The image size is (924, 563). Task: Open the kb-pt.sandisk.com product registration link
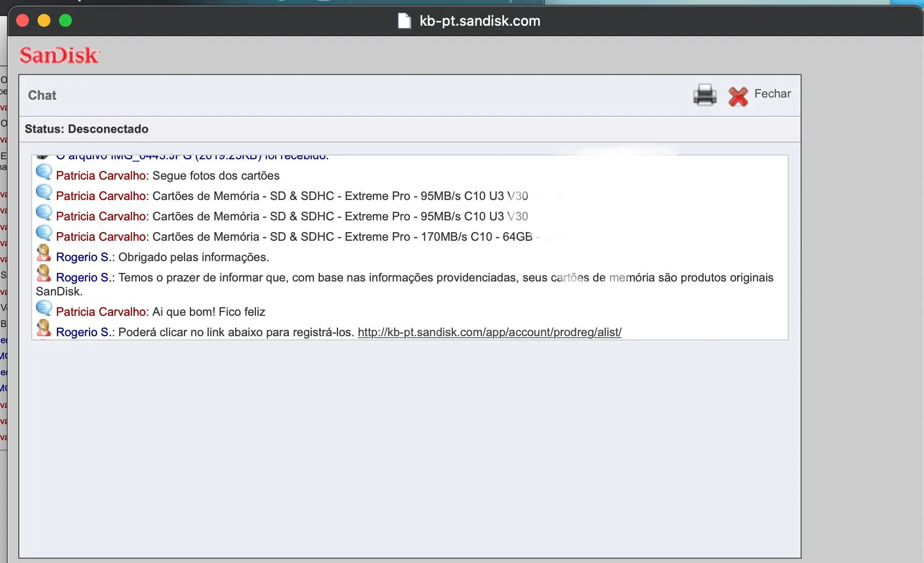click(489, 332)
